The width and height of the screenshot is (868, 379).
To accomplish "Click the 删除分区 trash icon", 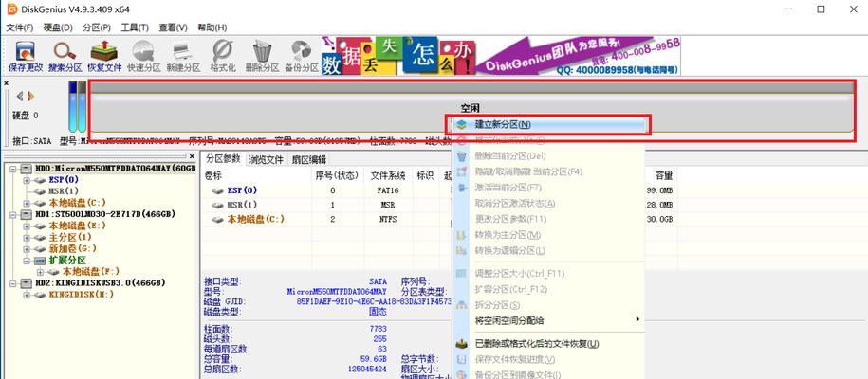I will [262, 51].
